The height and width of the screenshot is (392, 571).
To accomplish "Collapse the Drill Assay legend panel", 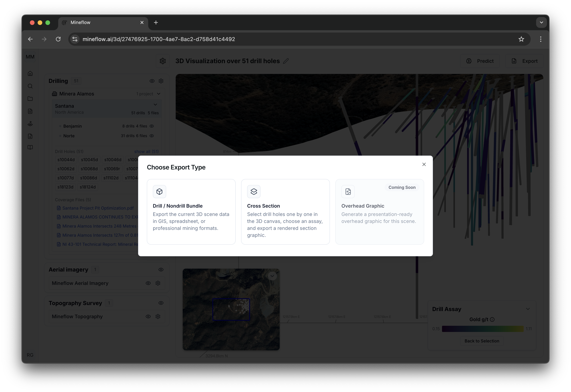I will [x=528, y=309].
